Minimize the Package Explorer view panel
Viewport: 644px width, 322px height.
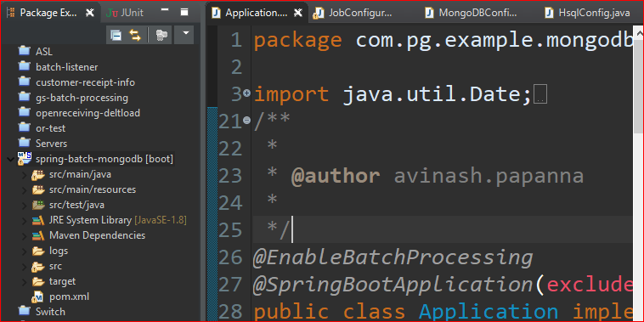tap(165, 9)
